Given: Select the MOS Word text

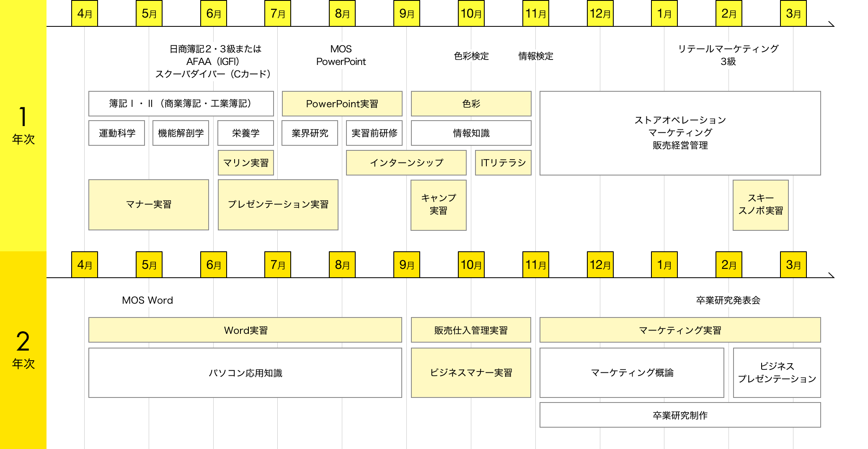Looking at the screenshot, I should click(x=147, y=300).
